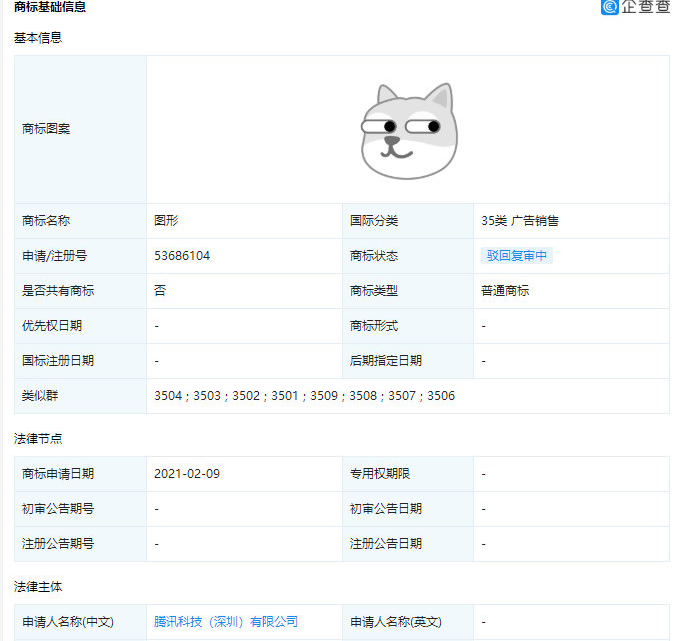
Task: Click the 初审公告期号 label cell
Action: click(80, 509)
